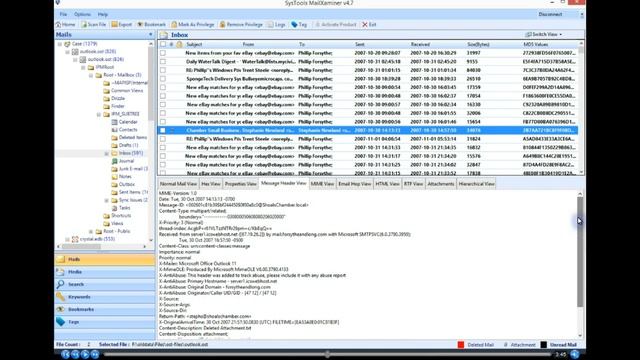The height and width of the screenshot is (360, 640).
Task: Check the RE: Phillip's Windows mail sent 2007-11-01
Action: coord(163,139)
